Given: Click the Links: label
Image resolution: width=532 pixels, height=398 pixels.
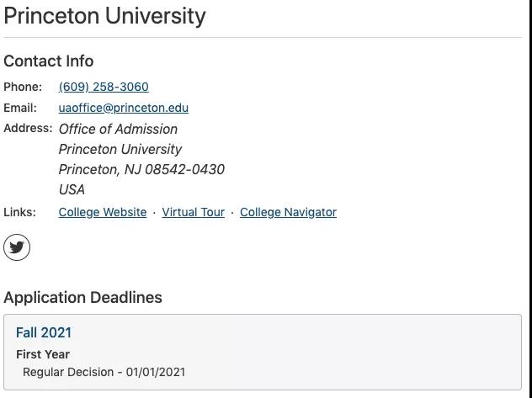Looking at the screenshot, I should [x=19, y=212].
